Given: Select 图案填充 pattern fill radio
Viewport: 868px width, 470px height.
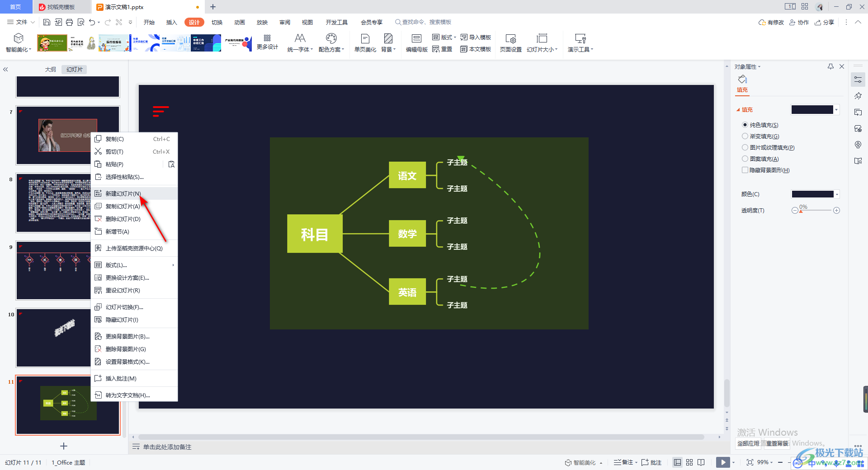Looking at the screenshot, I should [x=745, y=159].
